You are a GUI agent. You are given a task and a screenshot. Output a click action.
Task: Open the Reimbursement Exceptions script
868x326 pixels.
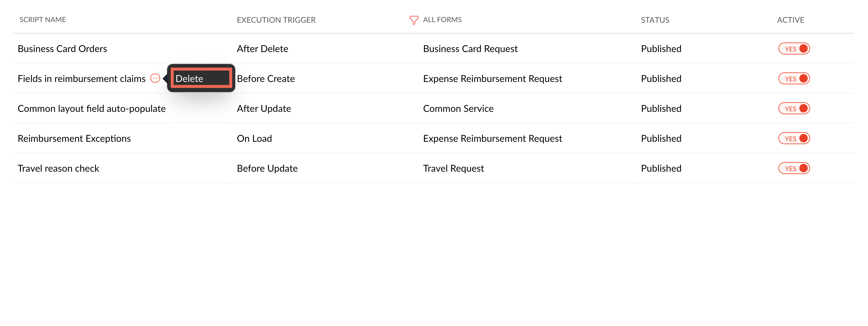(74, 138)
